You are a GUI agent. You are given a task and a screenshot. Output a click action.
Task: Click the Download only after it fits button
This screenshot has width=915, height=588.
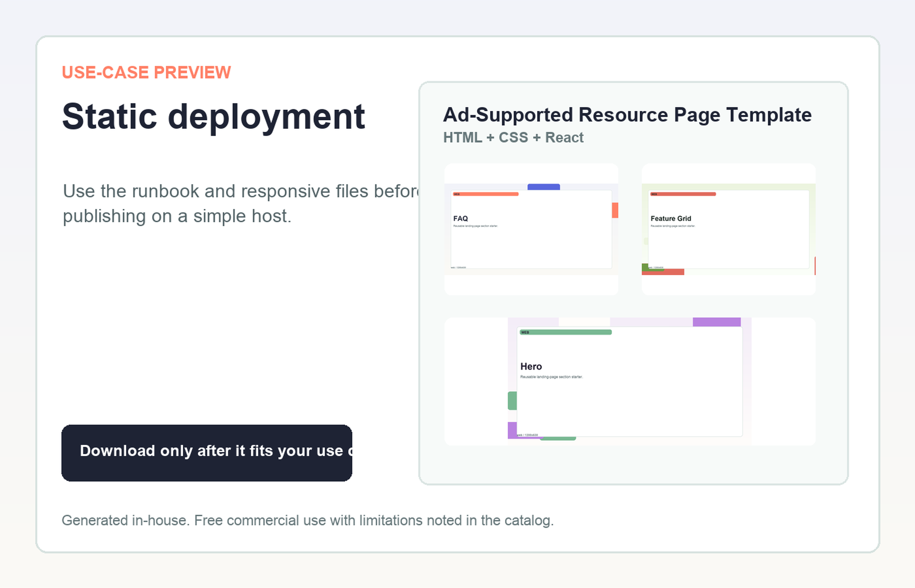click(x=207, y=453)
